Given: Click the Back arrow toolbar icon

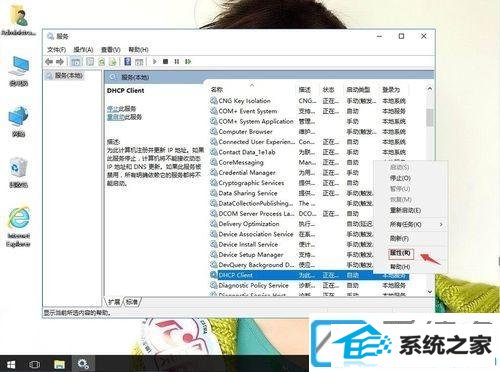Looking at the screenshot, I should pyautogui.click(x=49, y=62).
